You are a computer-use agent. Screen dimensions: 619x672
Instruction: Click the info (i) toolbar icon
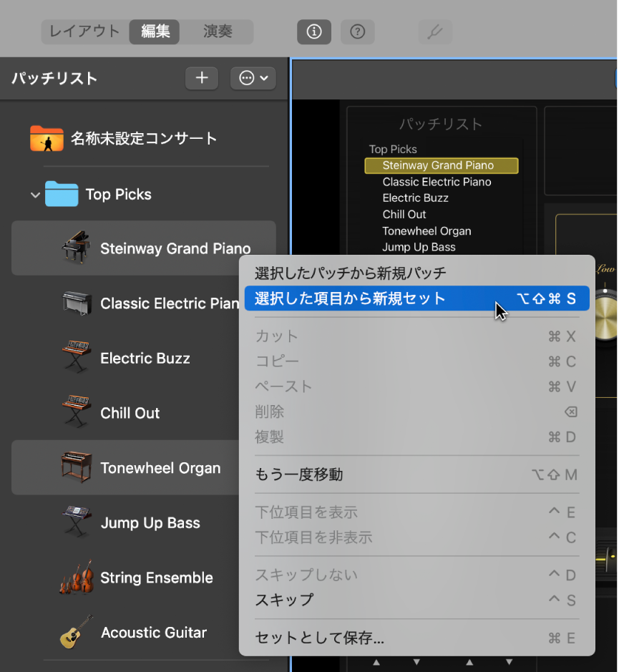(x=313, y=31)
